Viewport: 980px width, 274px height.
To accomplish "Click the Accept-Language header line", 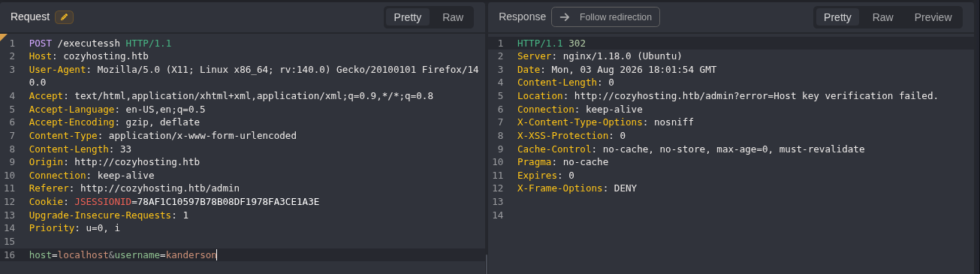I will point(117,110).
